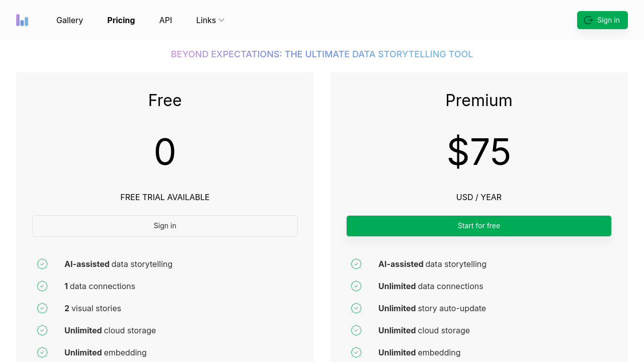644x362 pixels.
Task: Click the bar-chart logo icon in navbar
Action: (x=22, y=20)
